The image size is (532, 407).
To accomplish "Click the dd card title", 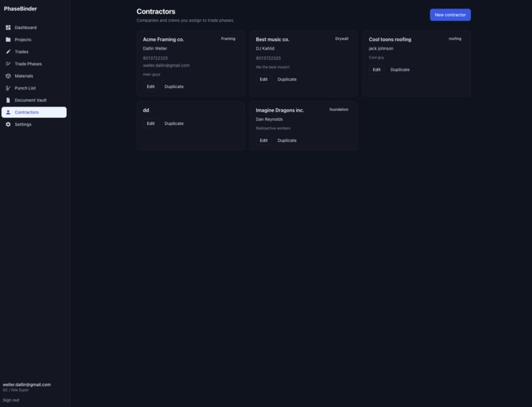I will 146,110.
